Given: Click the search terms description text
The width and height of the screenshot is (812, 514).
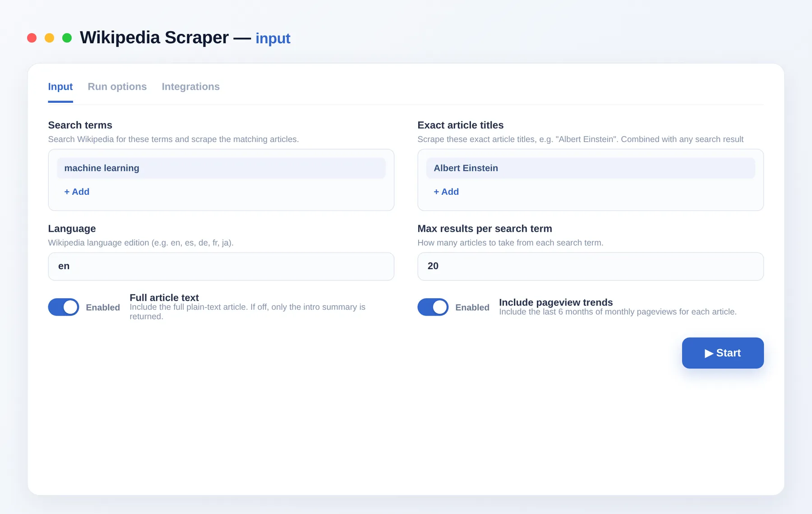Looking at the screenshot, I should coord(173,139).
